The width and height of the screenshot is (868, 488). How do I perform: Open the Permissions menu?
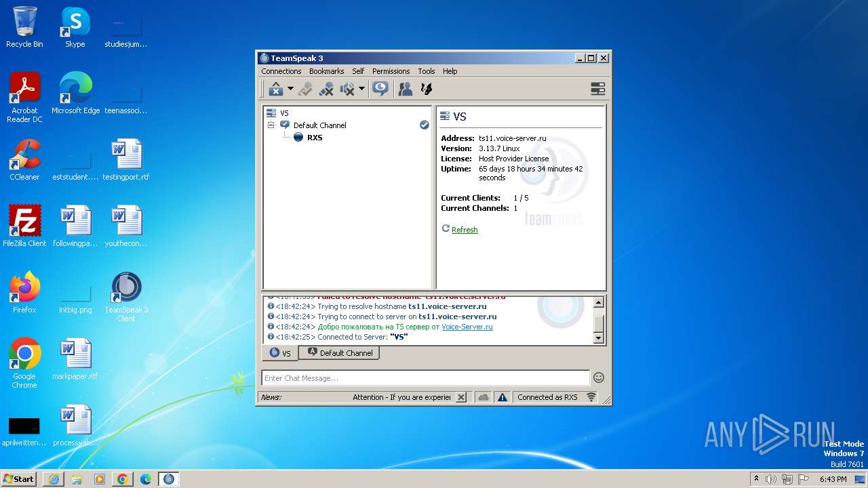pos(391,71)
